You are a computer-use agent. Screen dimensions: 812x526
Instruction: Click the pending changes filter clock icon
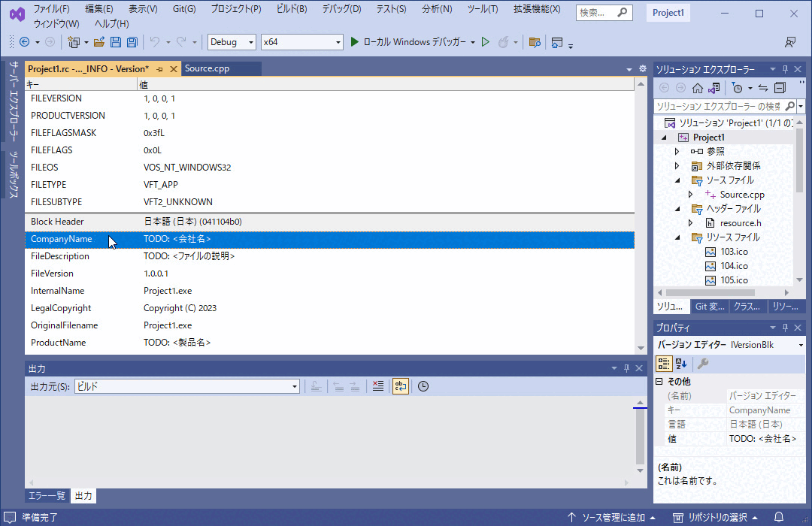point(738,88)
